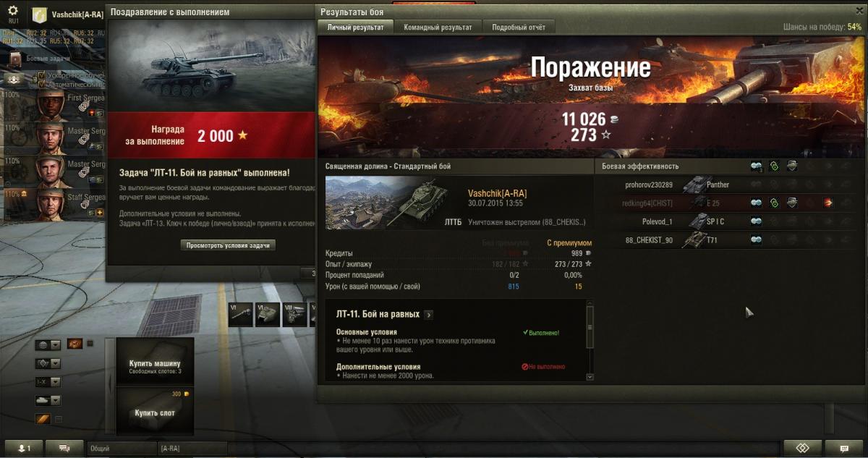Open the settings gear above RU1

pyautogui.click(x=13, y=11)
